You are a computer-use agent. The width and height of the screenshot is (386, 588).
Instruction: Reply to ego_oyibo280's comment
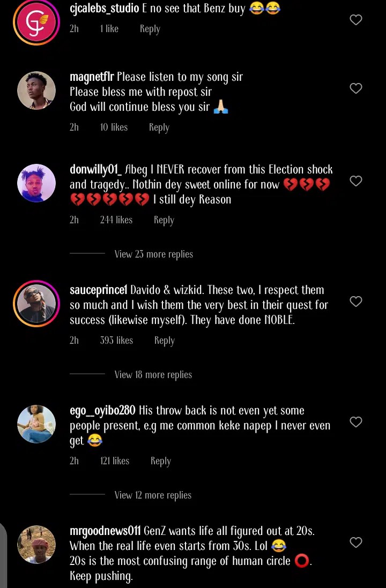click(160, 461)
